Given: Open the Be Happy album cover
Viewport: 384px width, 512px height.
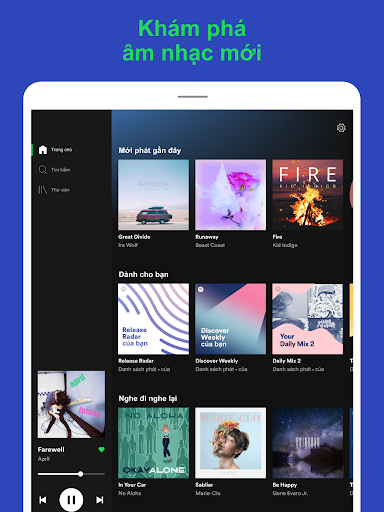Looking at the screenshot, I should point(308,443).
